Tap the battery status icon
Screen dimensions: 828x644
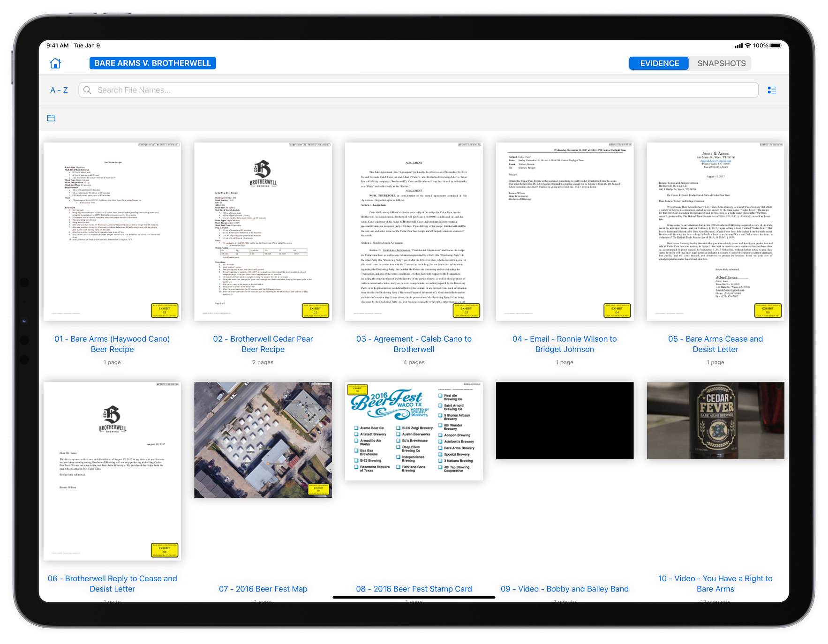[x=776, y=45]
